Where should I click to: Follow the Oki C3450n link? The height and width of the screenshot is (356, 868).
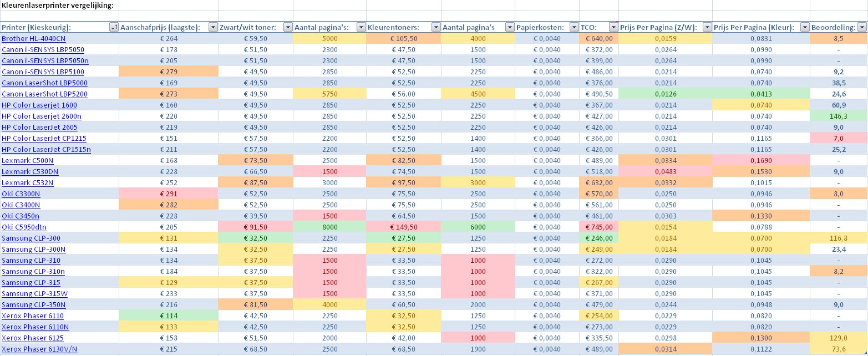pyautogui.click(x=21, y=216)
